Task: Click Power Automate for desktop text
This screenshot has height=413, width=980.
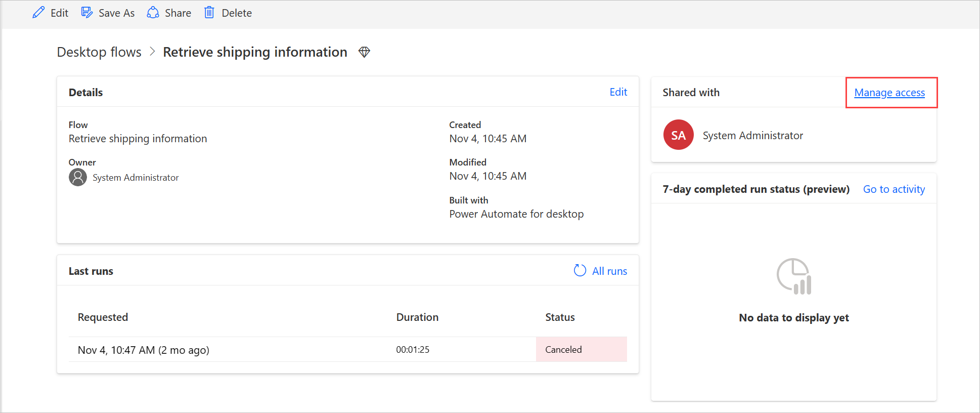Action: [x=516, y=214]
